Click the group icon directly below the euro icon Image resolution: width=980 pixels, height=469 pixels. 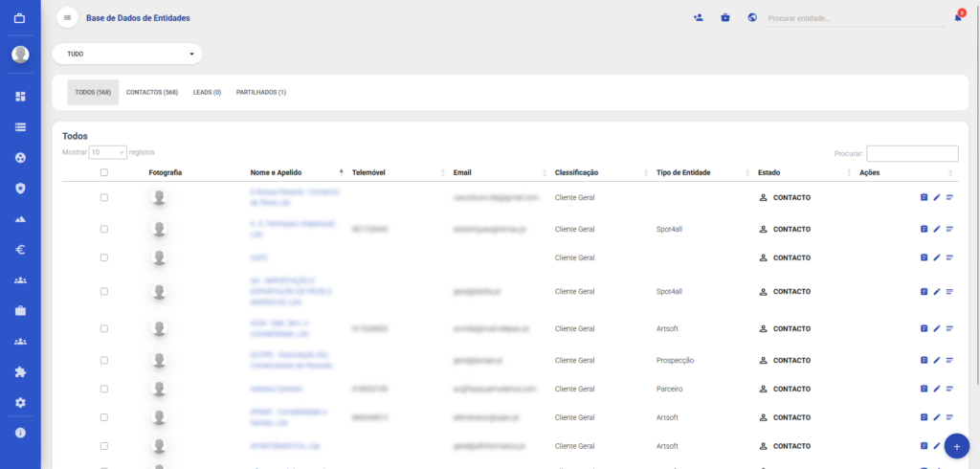(20, 280)
